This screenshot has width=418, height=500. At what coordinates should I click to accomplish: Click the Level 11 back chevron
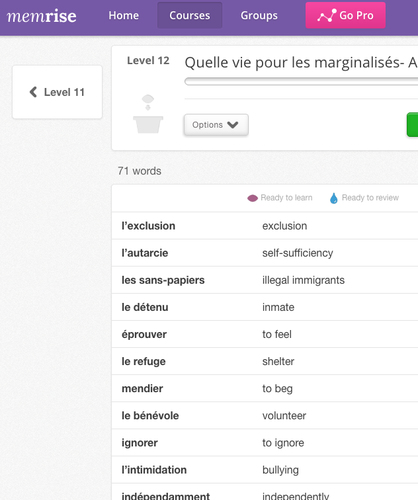(33, 92)
